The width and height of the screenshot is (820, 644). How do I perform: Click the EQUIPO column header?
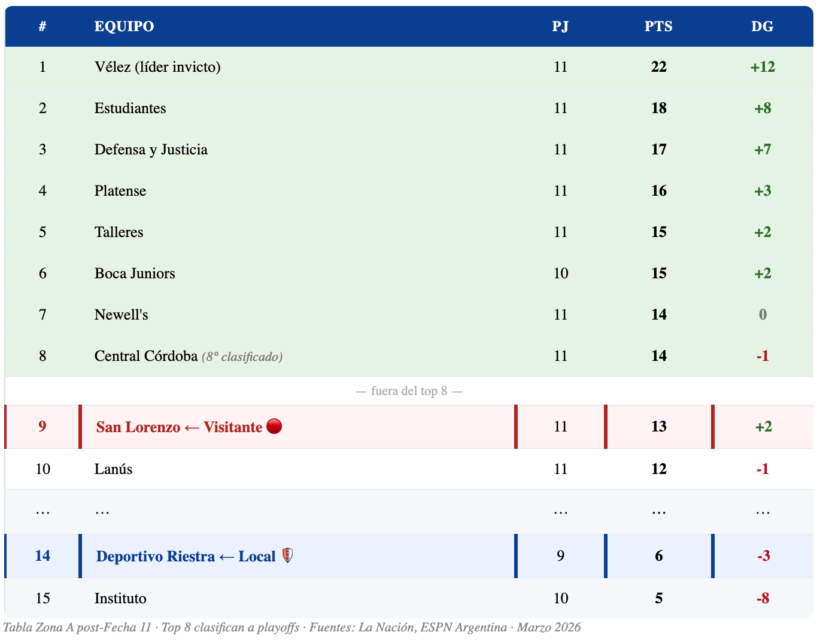tap(124, 26)
